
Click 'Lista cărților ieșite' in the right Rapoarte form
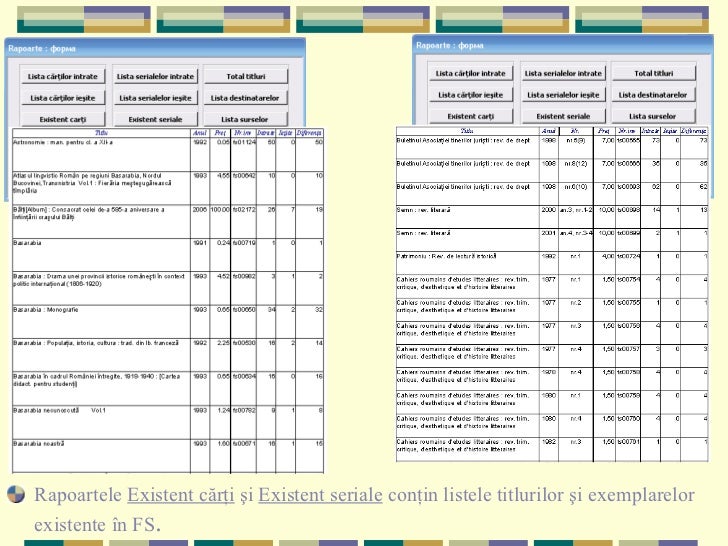tap(470, 95)
